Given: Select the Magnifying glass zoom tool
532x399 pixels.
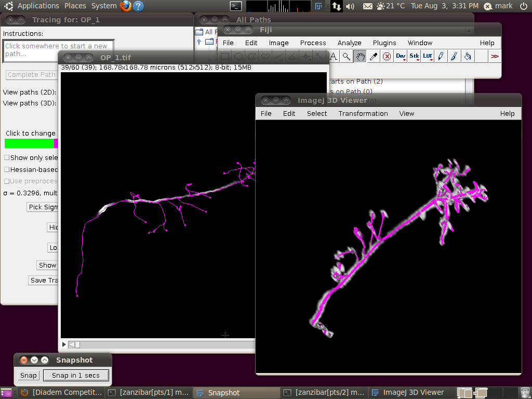Looking at the screenshot, I should 347,56.
